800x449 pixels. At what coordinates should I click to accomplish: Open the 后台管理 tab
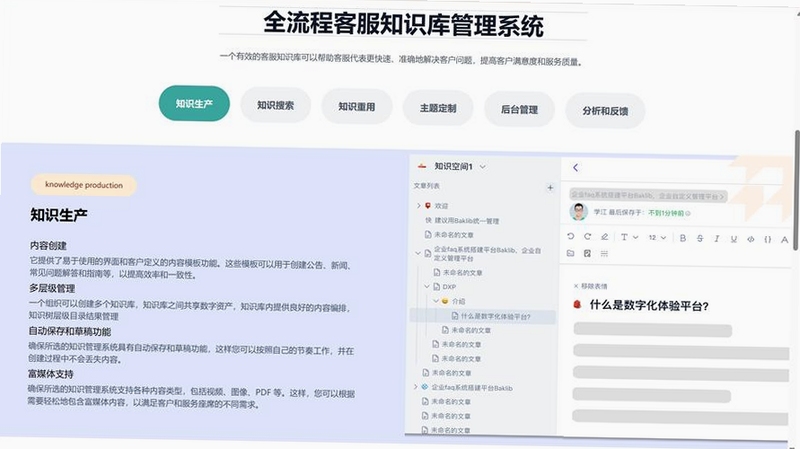(519, 109)
